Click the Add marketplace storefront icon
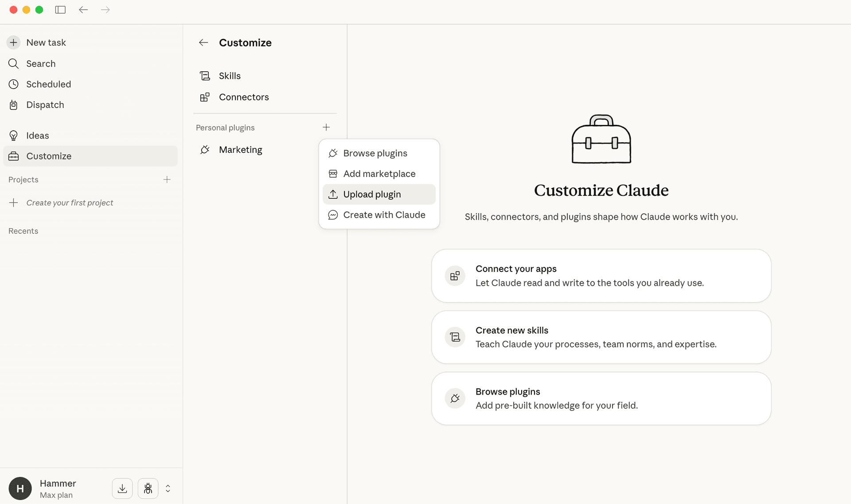 (x=333, y=174)
